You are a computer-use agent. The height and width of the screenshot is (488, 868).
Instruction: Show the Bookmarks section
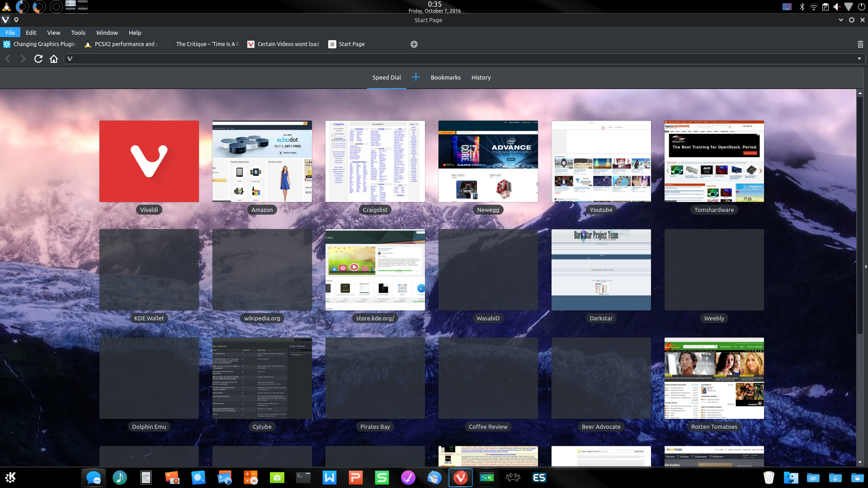pyautogui.click(x=446, y=78)
